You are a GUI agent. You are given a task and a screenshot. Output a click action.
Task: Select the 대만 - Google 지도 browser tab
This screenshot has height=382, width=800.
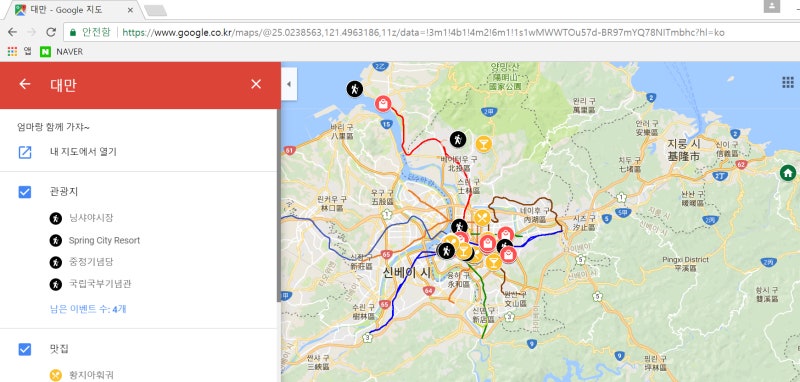(74, 10)
